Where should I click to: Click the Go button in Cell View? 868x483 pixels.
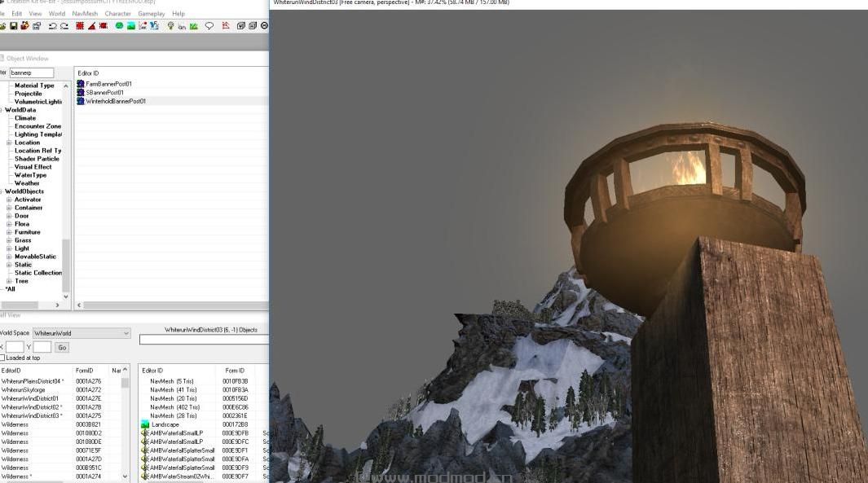tap(62, 348)
